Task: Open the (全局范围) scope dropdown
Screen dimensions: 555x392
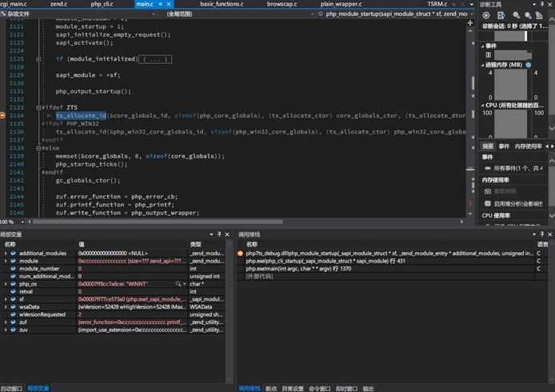Action: (x=312, y=14)
